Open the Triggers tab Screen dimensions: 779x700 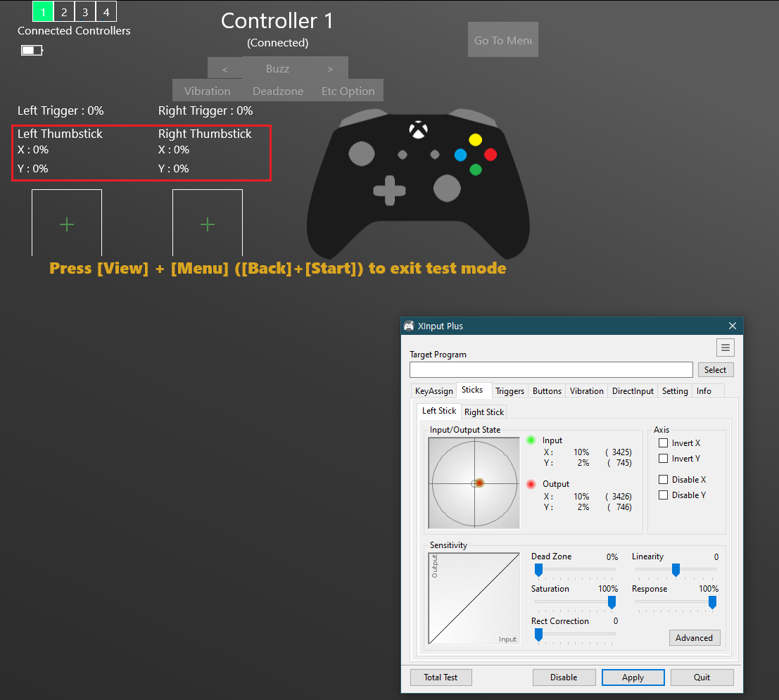509,391
